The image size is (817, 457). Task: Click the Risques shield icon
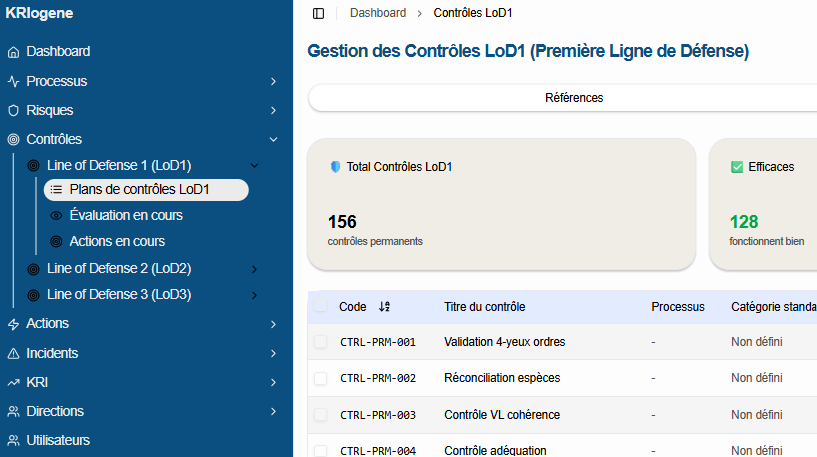[14, 111]
